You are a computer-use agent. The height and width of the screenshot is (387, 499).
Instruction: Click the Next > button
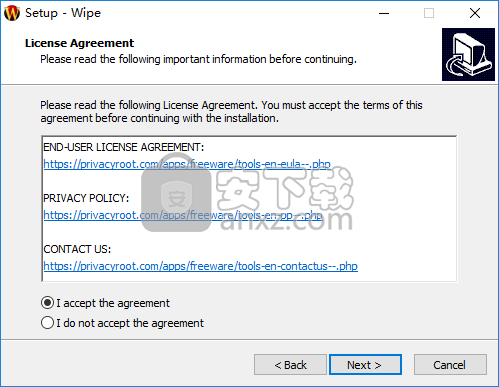(x=365, y=365)
